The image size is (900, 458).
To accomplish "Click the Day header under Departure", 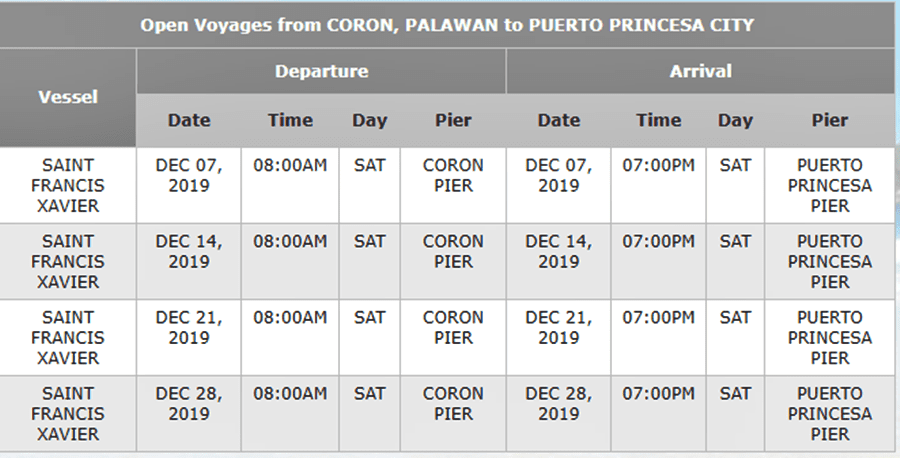I will coord(369,120).
